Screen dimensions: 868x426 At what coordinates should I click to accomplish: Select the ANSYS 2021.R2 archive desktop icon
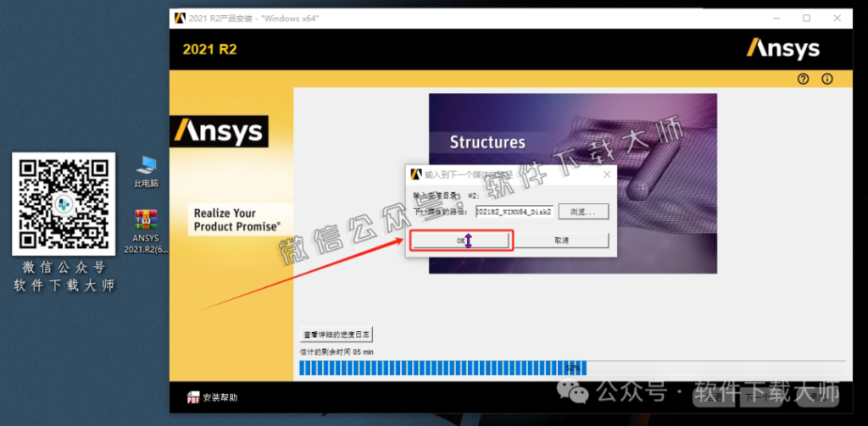pos(146,231)
